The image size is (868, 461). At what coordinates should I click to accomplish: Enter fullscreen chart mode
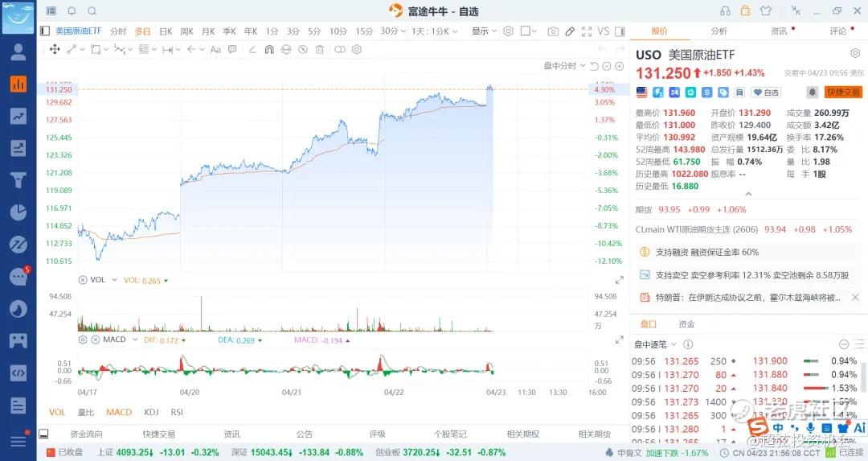pyautogui.click(x=587, y=31)
